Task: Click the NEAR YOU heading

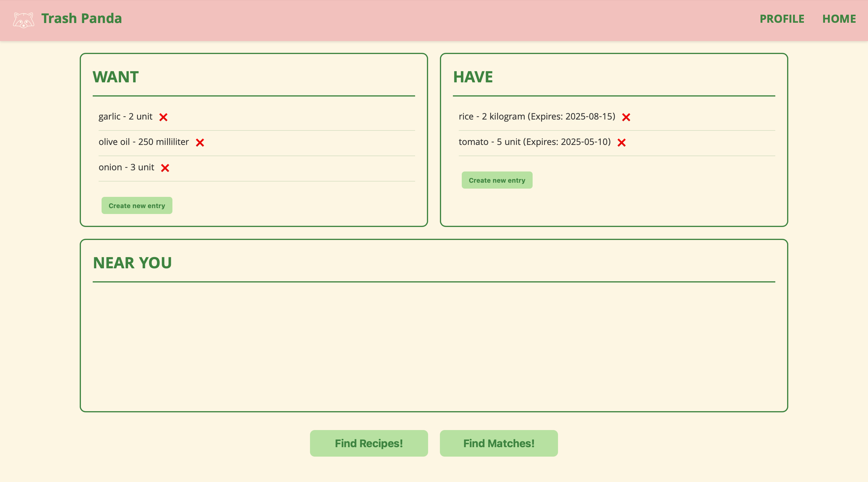Action: [132, 263]
